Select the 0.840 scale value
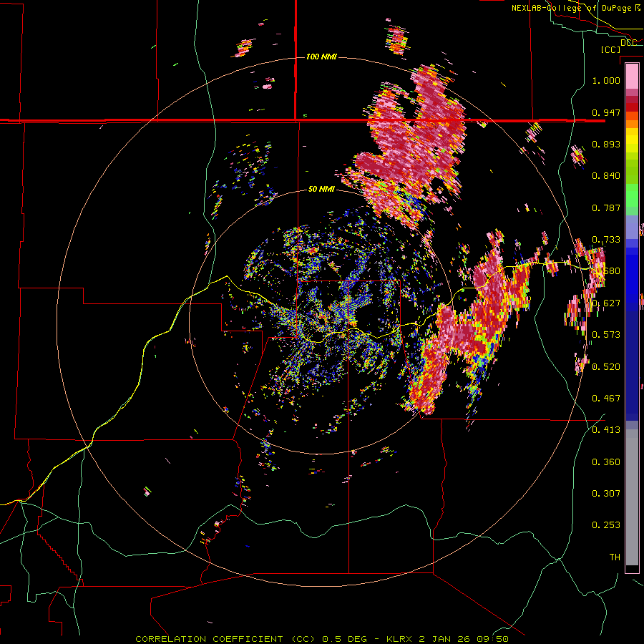644x644 pixels. tap(606, 176)
